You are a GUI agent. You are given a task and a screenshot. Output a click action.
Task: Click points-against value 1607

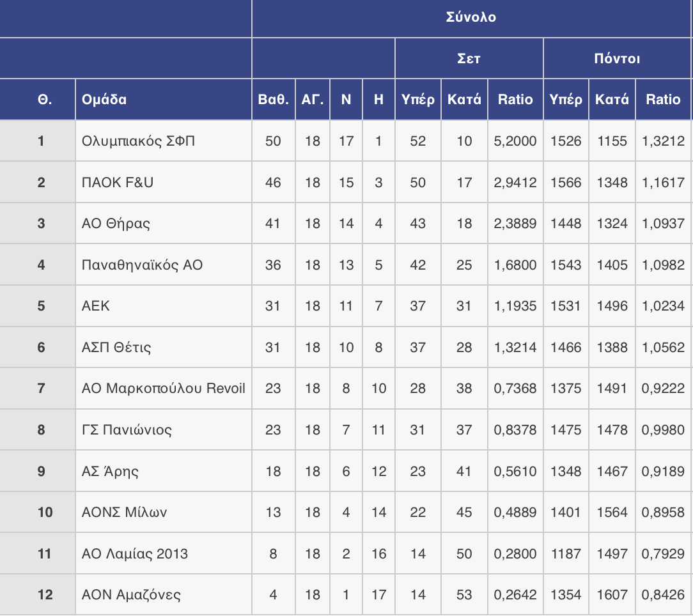(612, 595)
